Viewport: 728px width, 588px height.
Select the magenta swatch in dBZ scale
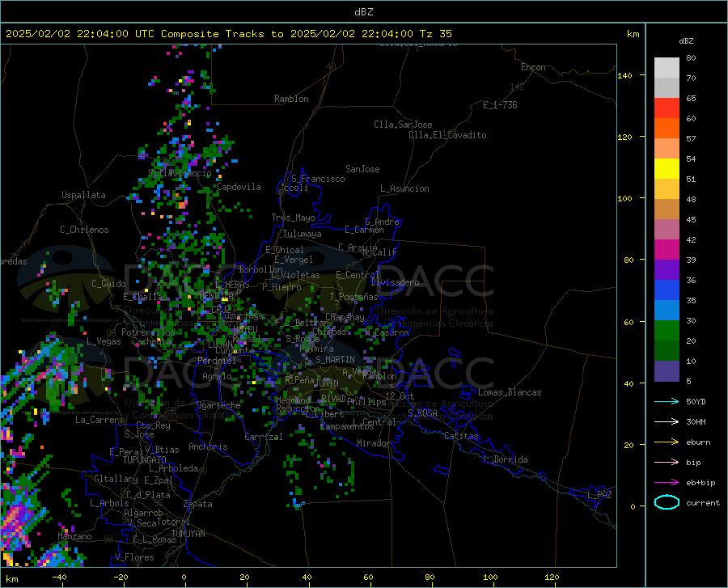point(667,250)
